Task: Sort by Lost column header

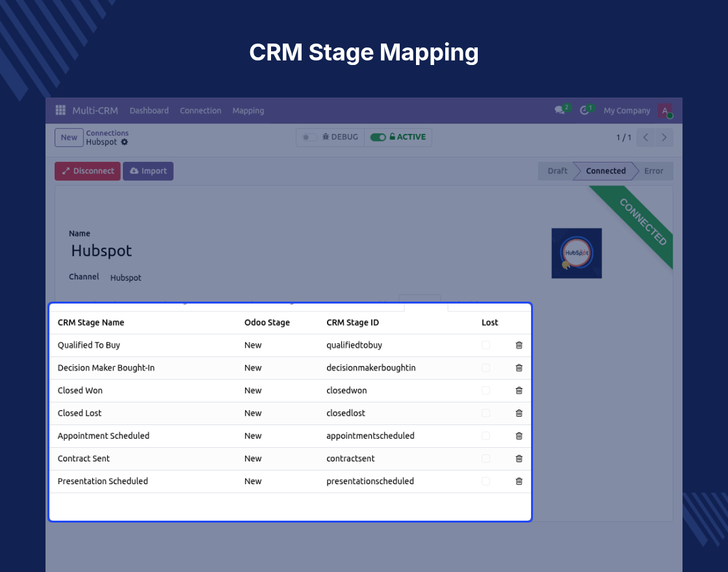Action: [490, 322]
